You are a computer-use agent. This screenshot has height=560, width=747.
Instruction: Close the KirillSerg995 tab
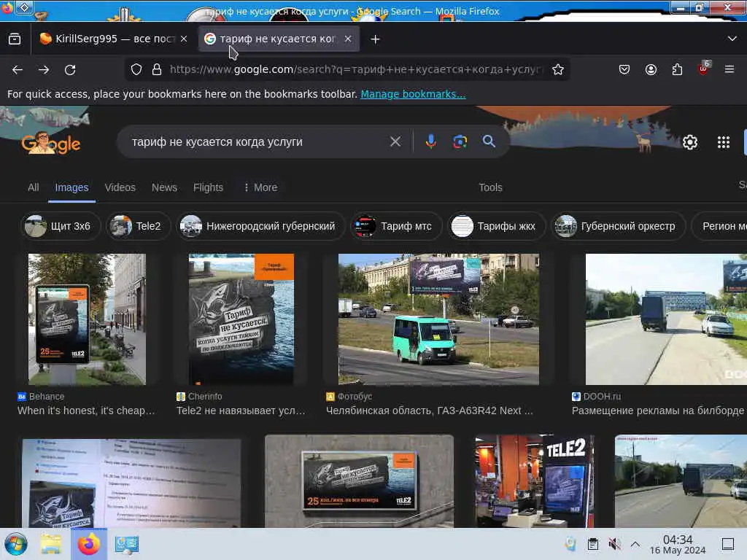tap(184, 39)
